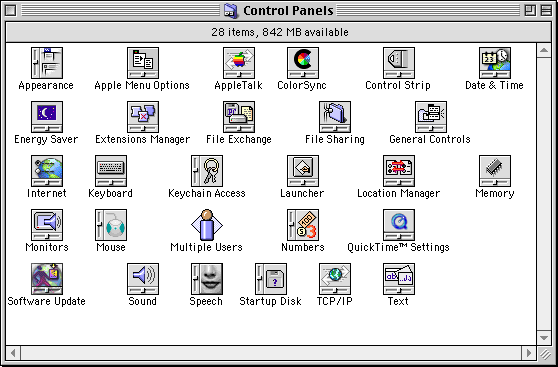Screen dimensions: 558x367
Task: Click the Control Strip icon
Action: point(399,63)
